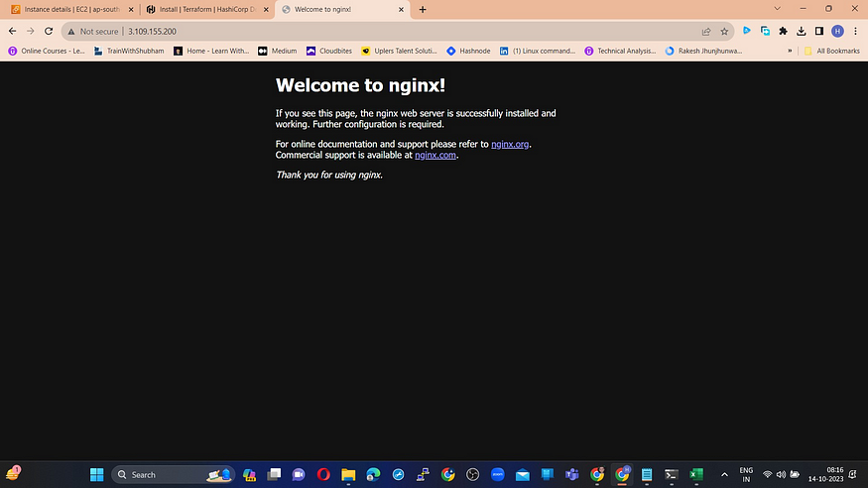Click the 'Thank you for using nginx.' text

coord(328,175)
